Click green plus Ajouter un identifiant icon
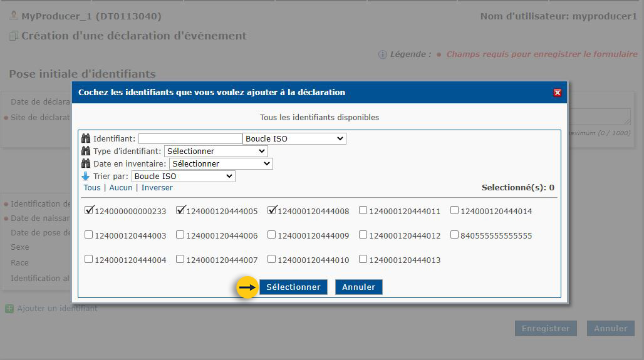Screen dimensions: 644x360 pyautogui.click(x=9, y=309)
